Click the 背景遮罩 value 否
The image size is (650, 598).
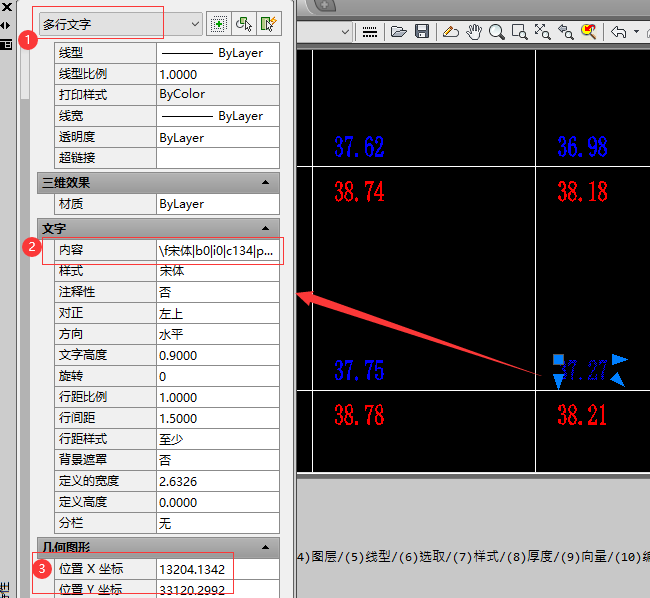click(218, 460)
